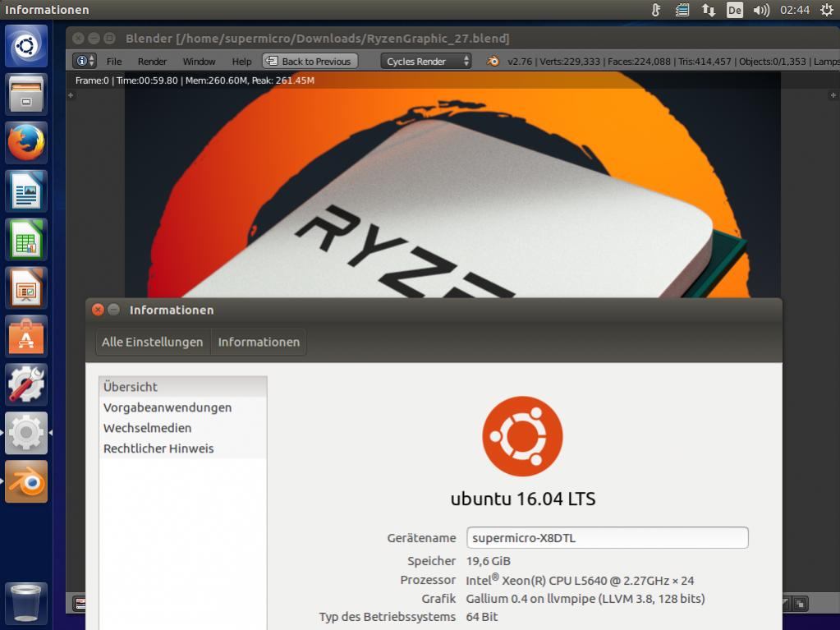Select Vorgabeanwendungen in the sidebar
Screen dimensions: 840x630
coord(182,407)
